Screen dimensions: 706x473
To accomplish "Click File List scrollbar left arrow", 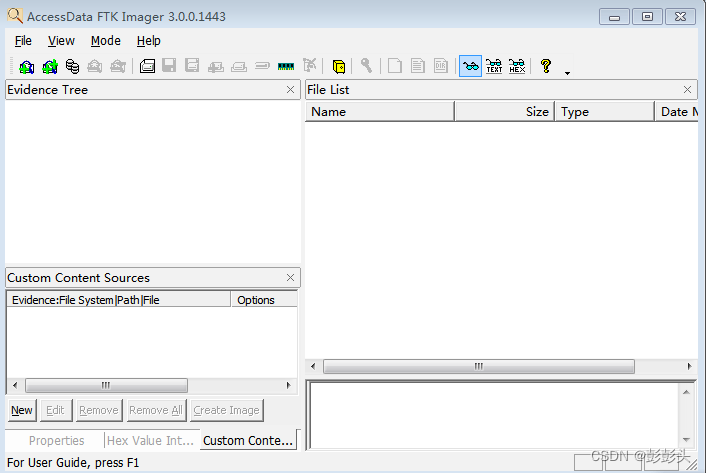I will (x=313, y=366).
